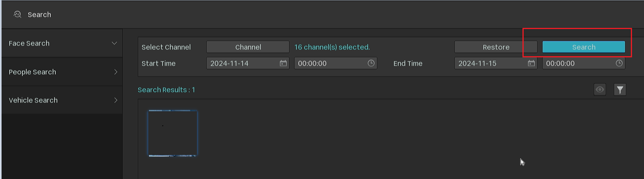
Task: Click the Search magnifier icon in header
Action: (17, 15)
